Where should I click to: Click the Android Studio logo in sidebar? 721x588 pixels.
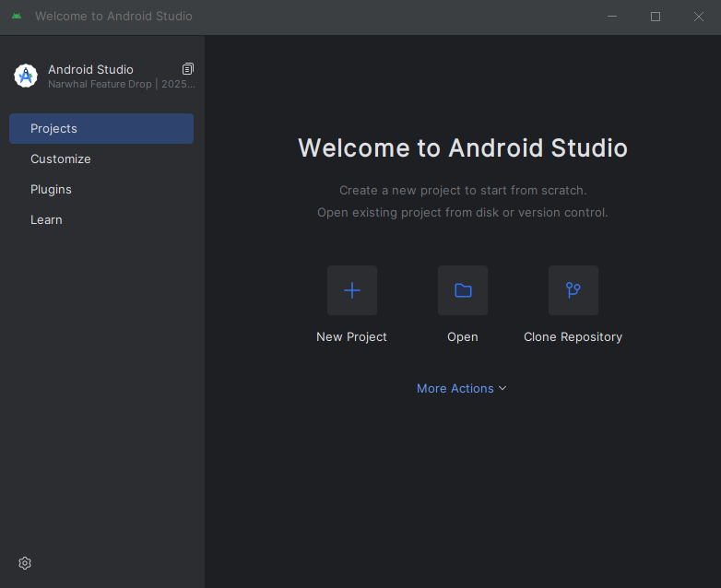click(x=26, y=76)
